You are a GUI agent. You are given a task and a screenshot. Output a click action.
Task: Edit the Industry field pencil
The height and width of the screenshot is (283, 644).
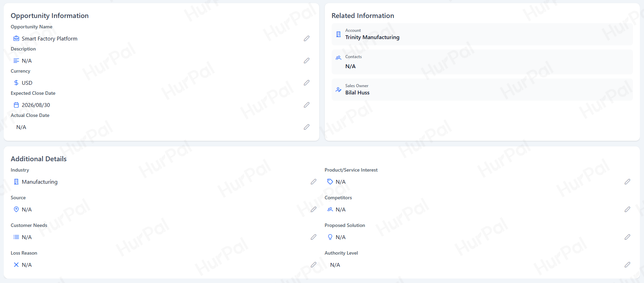click(x=313, y=182)
